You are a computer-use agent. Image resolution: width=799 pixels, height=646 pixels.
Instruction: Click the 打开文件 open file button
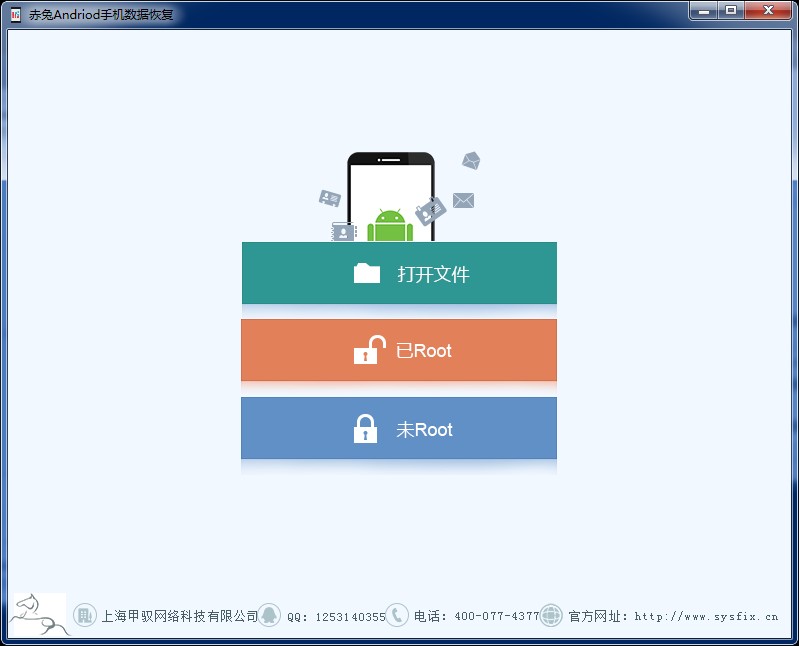click(399, 273)
